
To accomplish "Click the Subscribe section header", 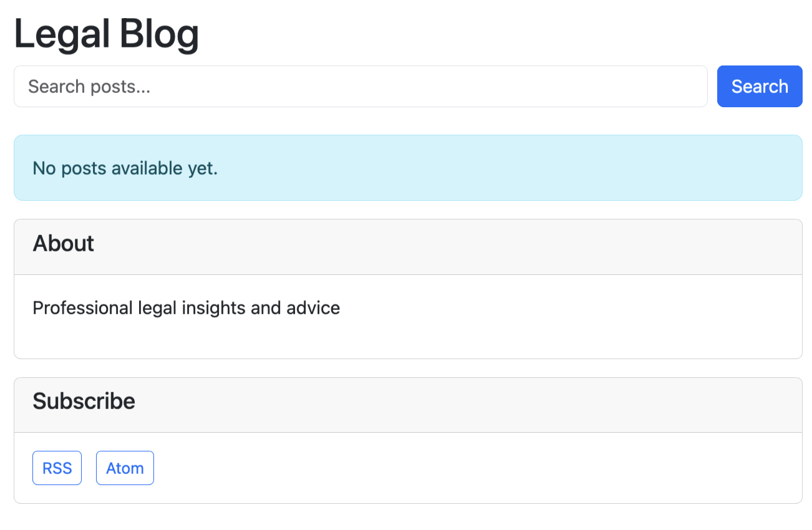I will point(84,402).
